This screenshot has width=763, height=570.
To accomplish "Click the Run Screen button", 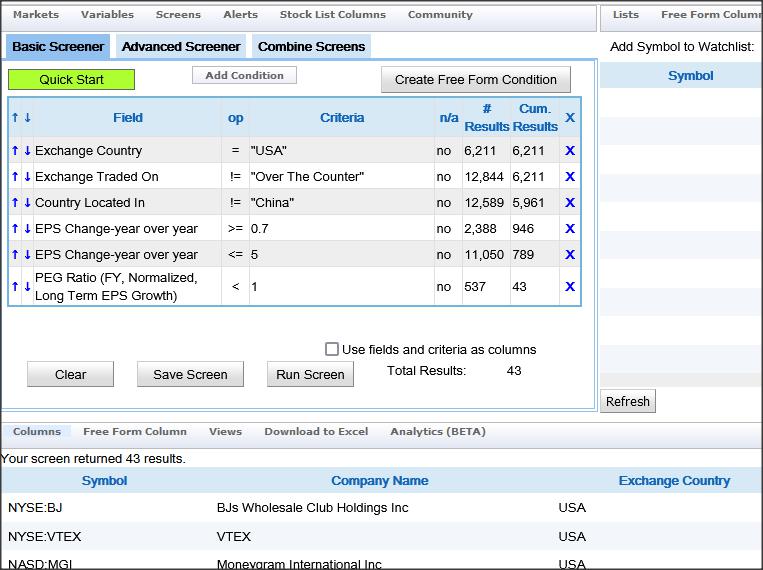I will point(310,374).
